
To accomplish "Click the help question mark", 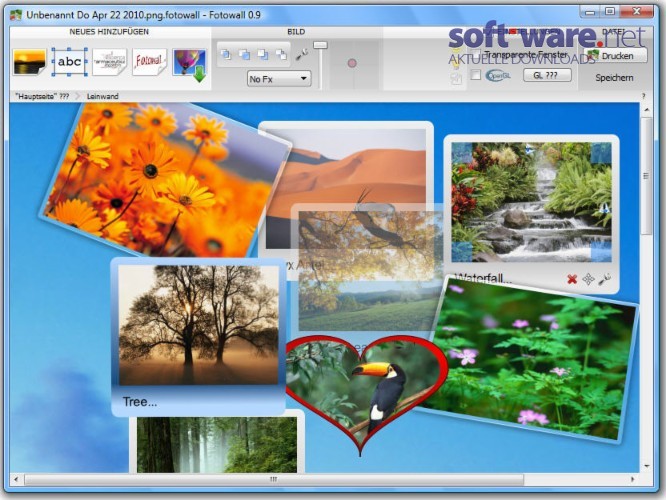I will [643, 96].
